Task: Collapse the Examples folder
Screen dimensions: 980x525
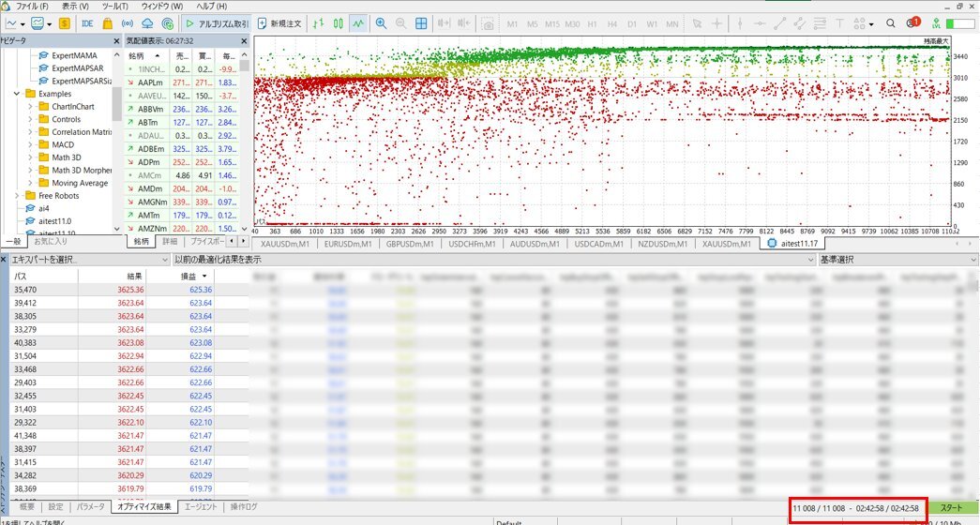Action: pos(18,94)
